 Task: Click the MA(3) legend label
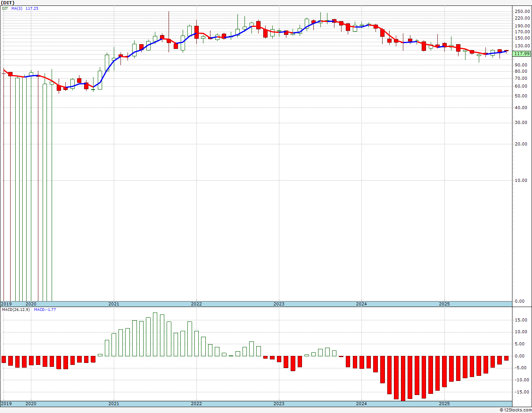click(x=17, y=8)
